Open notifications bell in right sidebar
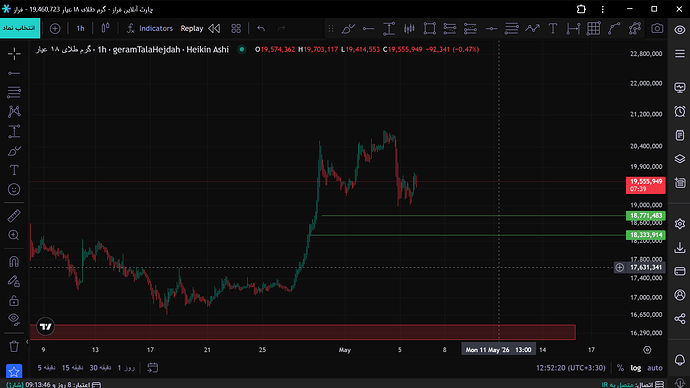690x388 pixels. (679, 360)
